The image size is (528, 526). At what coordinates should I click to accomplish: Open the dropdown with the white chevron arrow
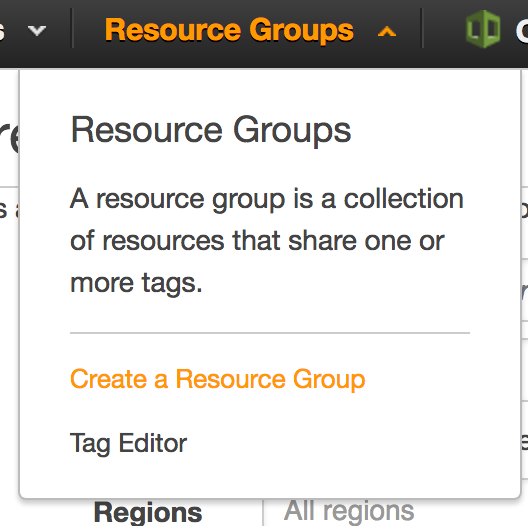[37, 31]
